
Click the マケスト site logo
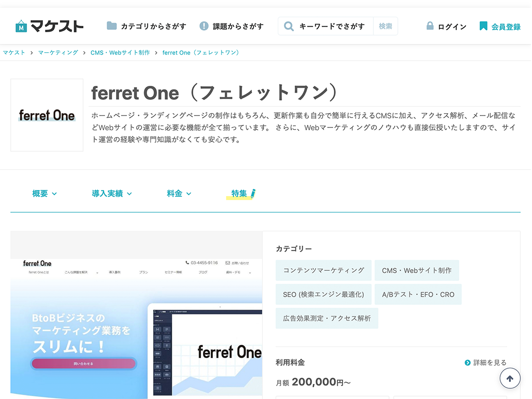49,26
